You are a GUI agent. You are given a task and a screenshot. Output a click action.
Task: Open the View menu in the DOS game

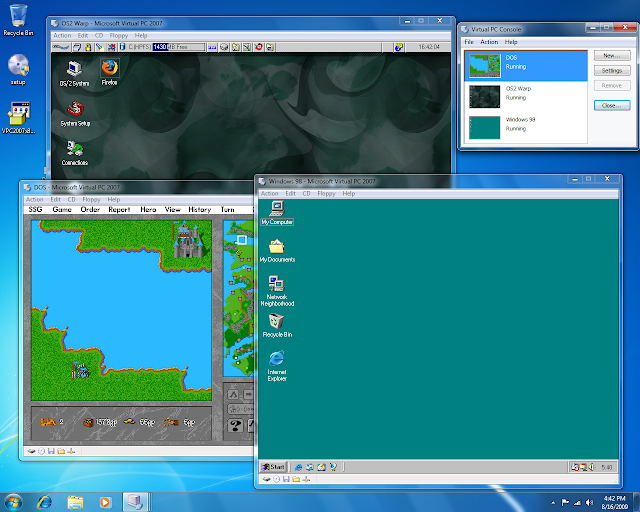click(173, 209)
